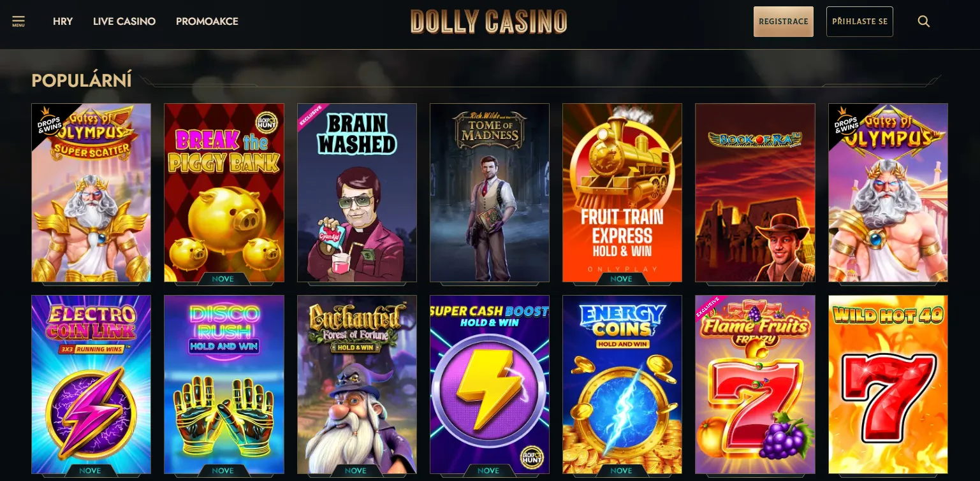Image resolution: width=980 pixels, height=481 pixels.
Task: Click the Přihlaste se button
Action: 859,22
